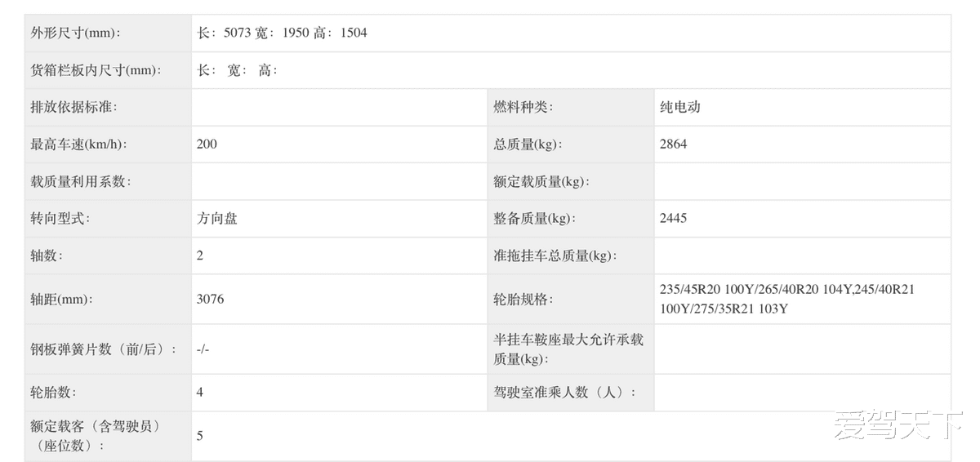Click the 总质量(kg) value 2864
Image resolution: width=980 pixels, height=462 pixels.
[673, 144]
